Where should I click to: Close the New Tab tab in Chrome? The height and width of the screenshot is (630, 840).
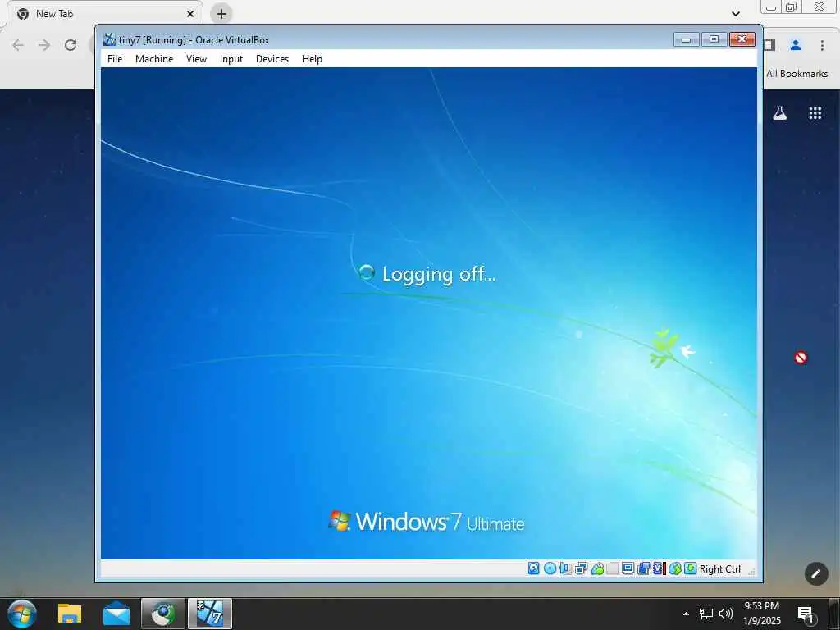190,14
